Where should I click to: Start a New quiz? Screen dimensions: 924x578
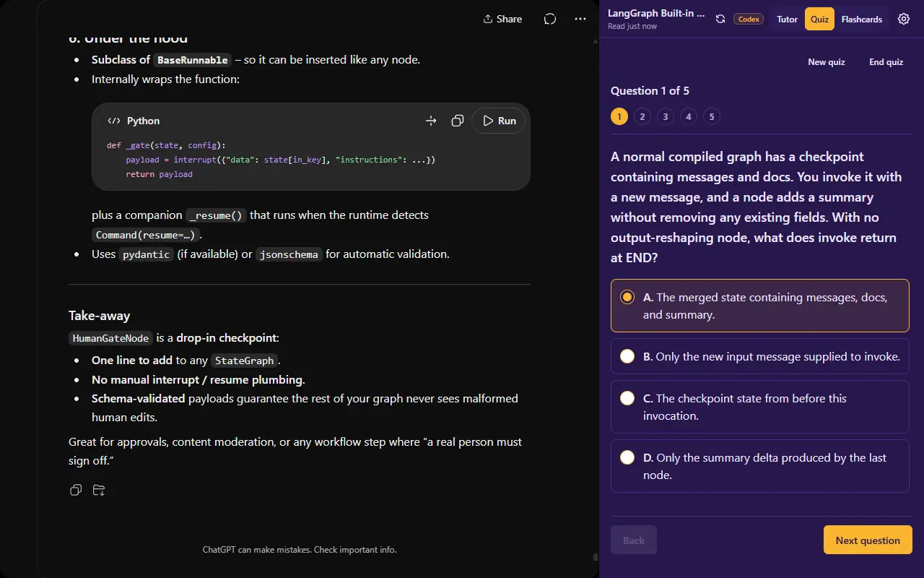827,62
